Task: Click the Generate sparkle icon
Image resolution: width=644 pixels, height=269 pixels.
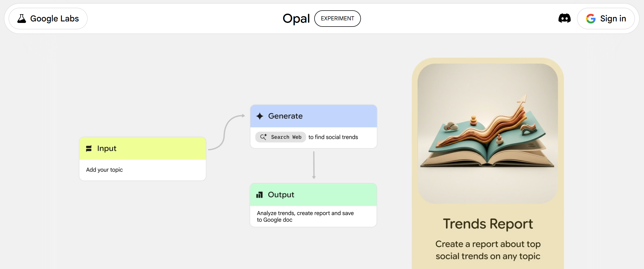Action: (x=260, y=116)
